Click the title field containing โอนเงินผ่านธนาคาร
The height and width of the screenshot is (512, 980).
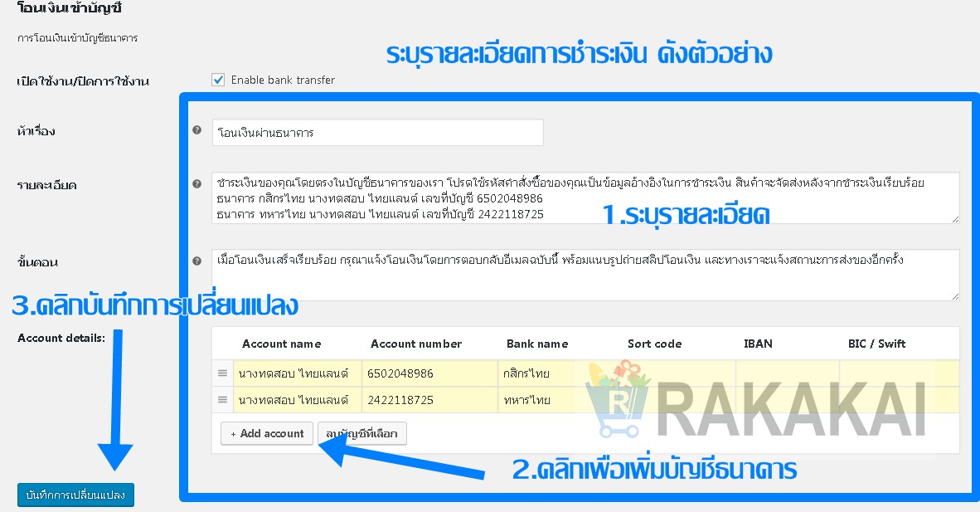[x=377, y=132]
